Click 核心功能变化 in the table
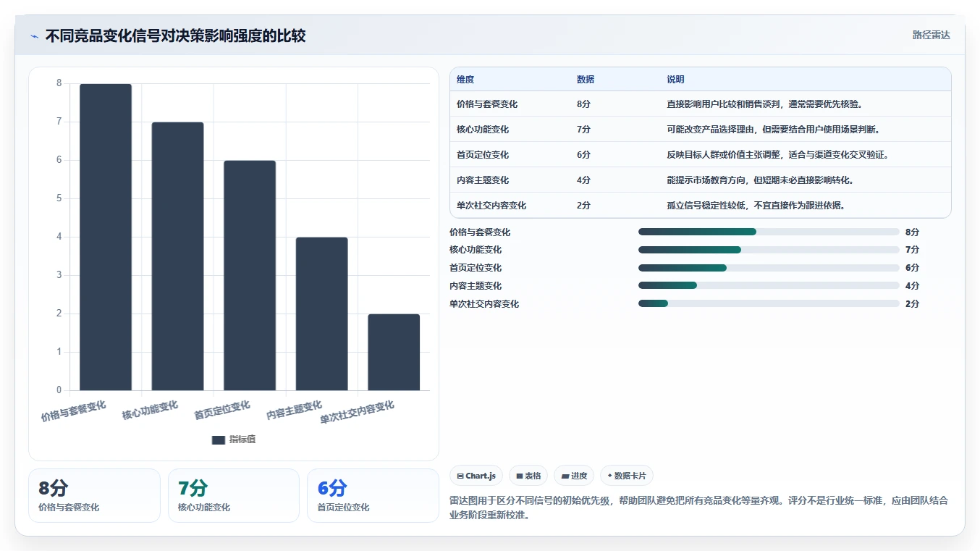Viewport: 980px width, 551px height. click(483, 130)
